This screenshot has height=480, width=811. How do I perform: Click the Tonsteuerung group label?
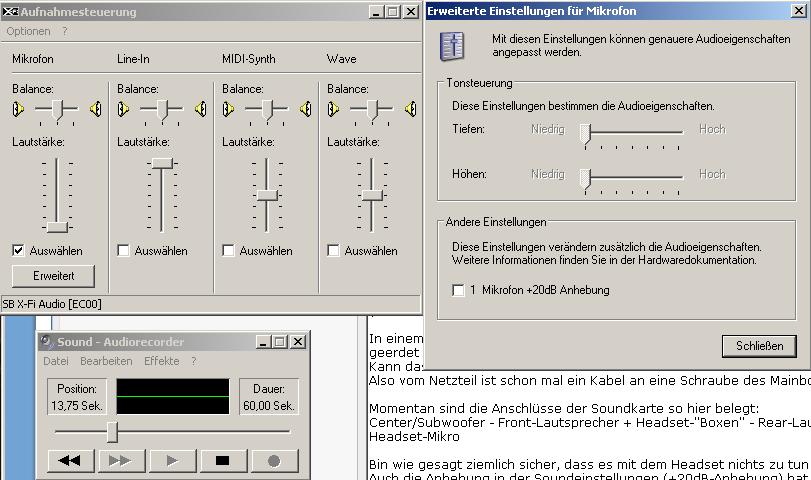tap(479, 83)
